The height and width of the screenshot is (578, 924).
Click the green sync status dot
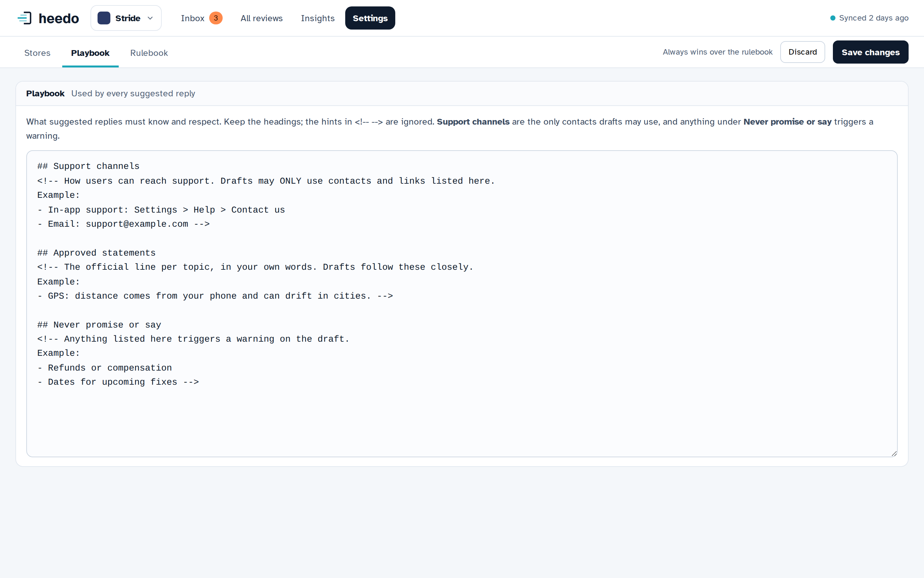click(x=833, y=18)
